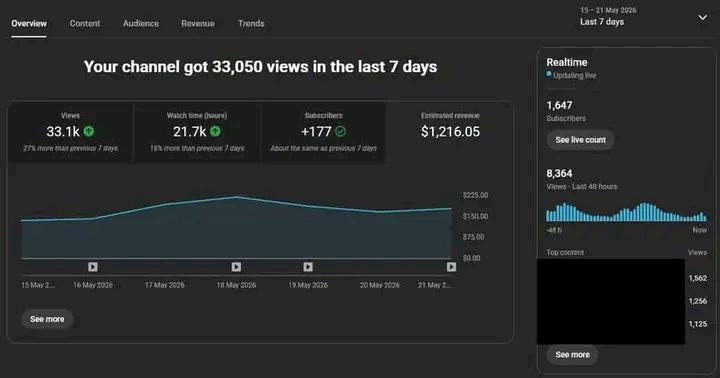This screenshot has height=378, width=720.
Task: Click the $1,216.05 revenue value
Action: pos(450,132)
